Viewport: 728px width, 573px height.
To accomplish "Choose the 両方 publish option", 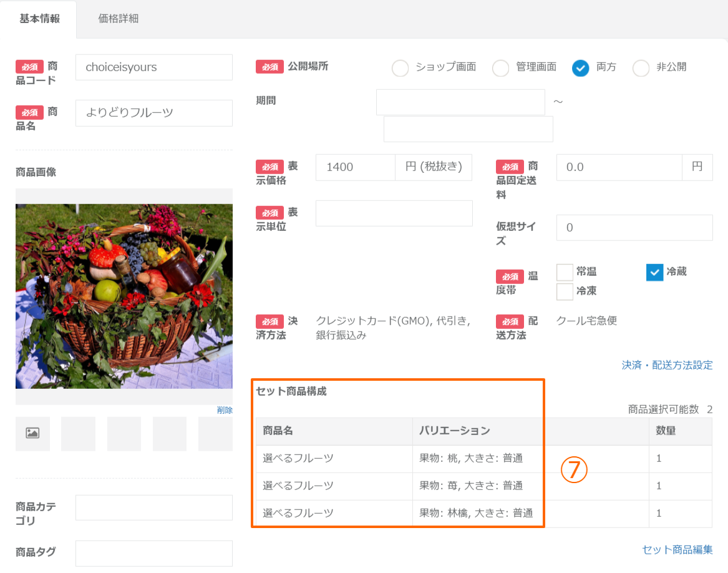I will pos(580,67).
